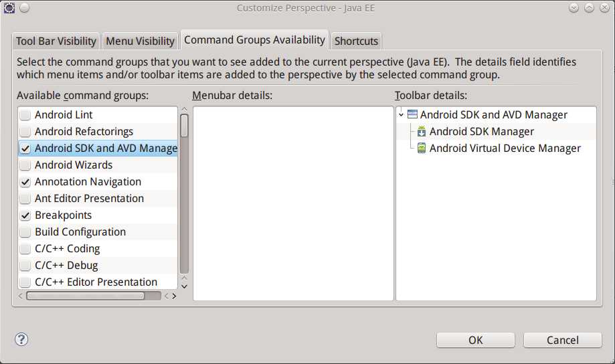Viewport: 615px width, 364px height.
Task: Dismiss the dialog with Cancel
Action: pyautogui.click(x=562, y=340)
